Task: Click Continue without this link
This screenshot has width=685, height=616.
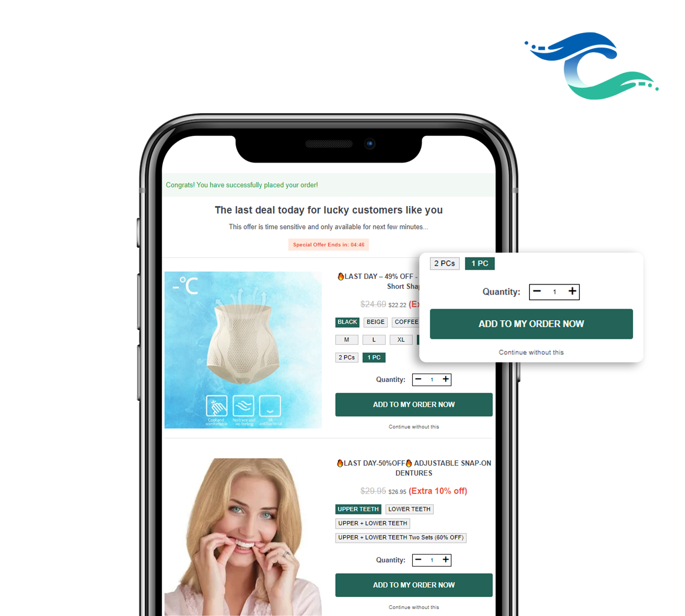Action: pyautogui.click(x=531, y=353)
